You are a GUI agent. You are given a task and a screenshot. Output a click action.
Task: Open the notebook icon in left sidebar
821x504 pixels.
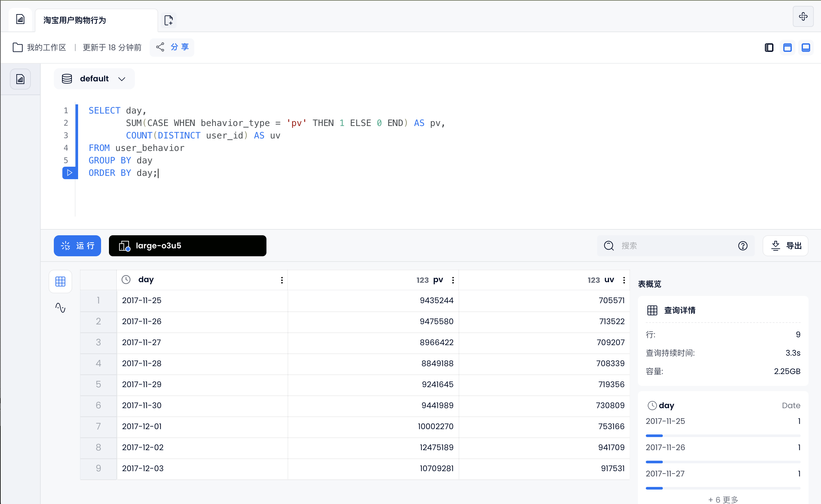coord(20,79)
